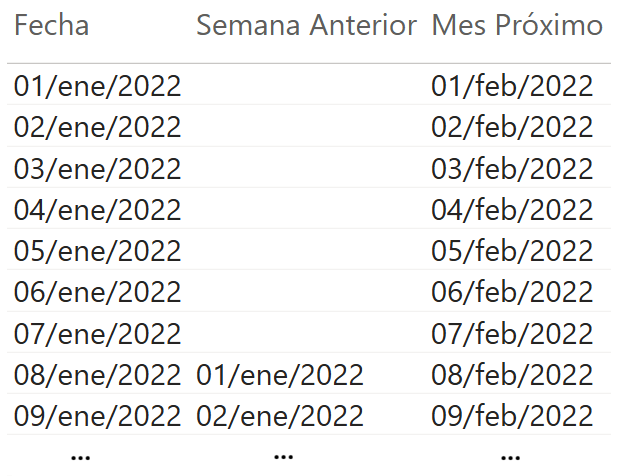Select the 01/feb/2022 cell
This screenshot has height=476, width=624.
point(512,87)
